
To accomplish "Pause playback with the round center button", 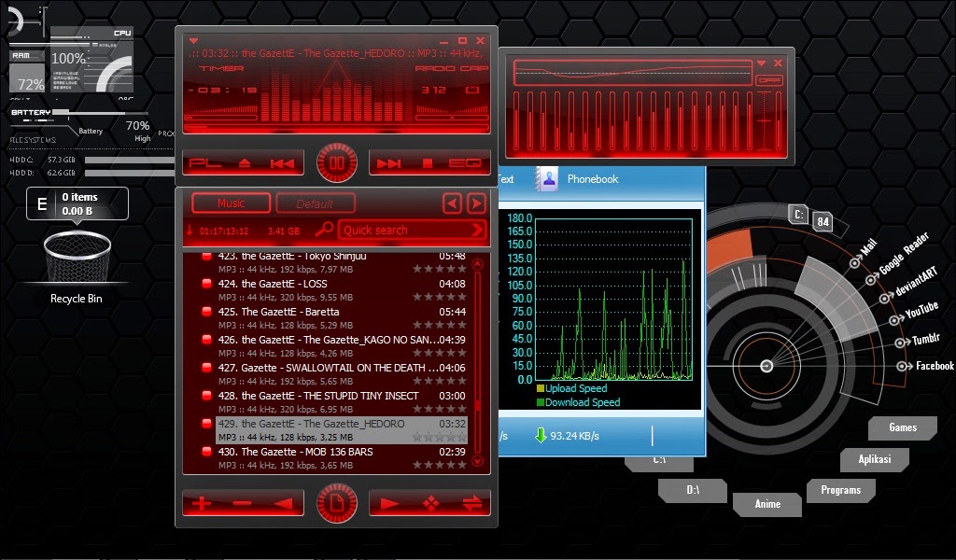I will coord(336,162).
